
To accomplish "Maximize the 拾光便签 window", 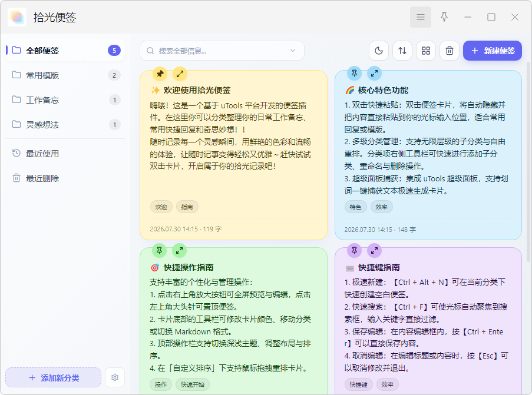I will [x=491, y=17].
